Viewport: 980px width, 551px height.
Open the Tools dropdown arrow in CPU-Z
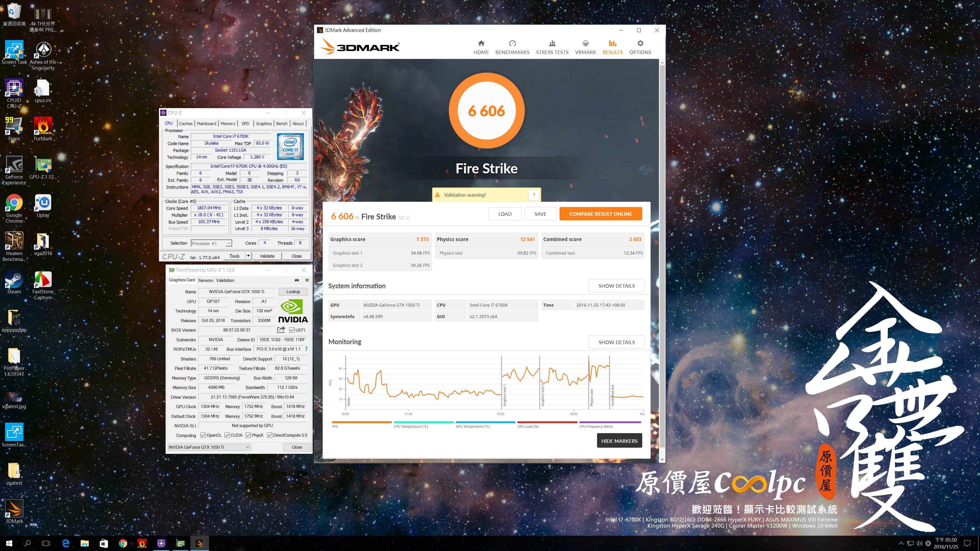(248, 256)
